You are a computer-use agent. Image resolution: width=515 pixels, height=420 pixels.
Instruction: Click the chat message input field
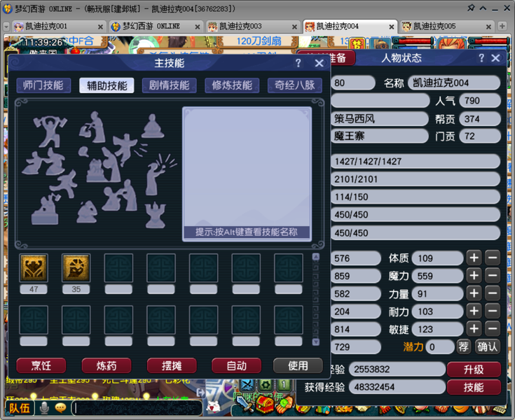coord(137,408)
